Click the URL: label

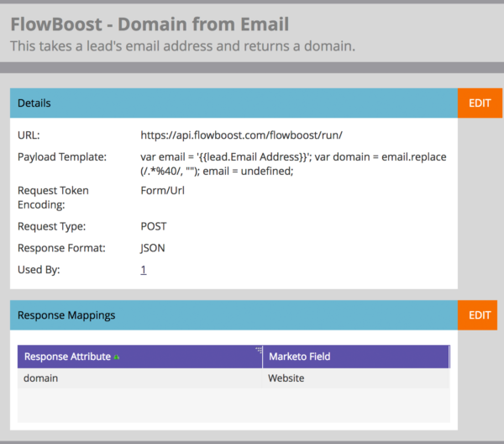pos(29,135)
